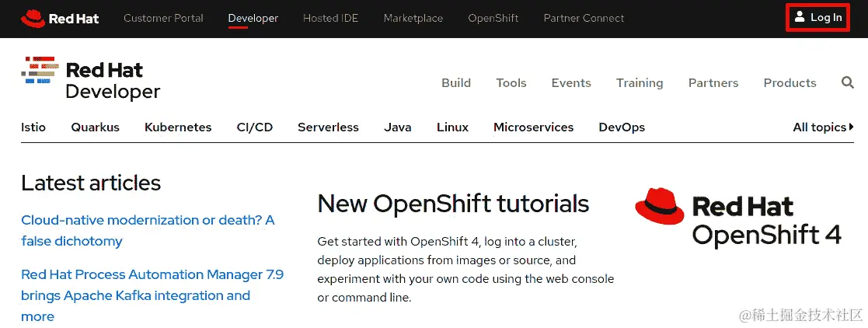868x328 pixels.
Task: Open the search magnifier icon
Action: coord(847,82)
